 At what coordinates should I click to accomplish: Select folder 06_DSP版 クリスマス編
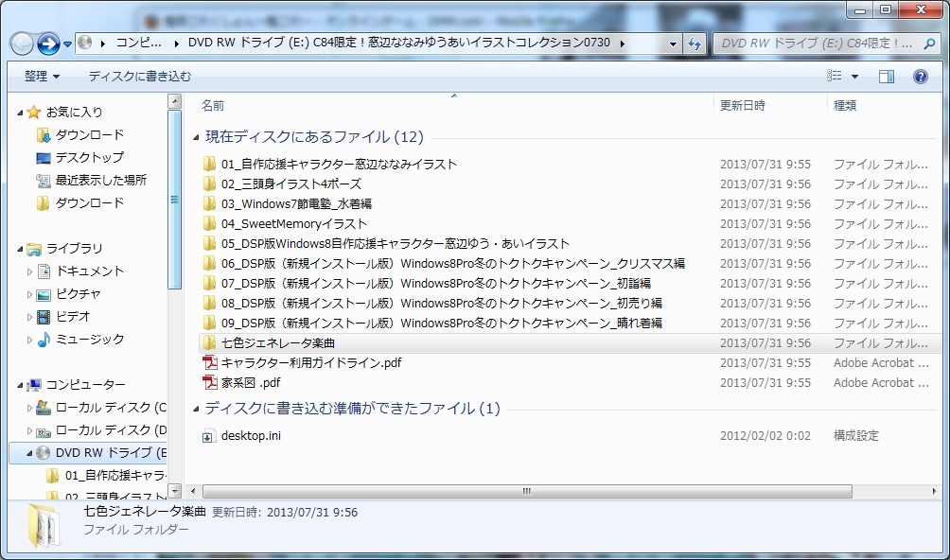coord(452,264)
